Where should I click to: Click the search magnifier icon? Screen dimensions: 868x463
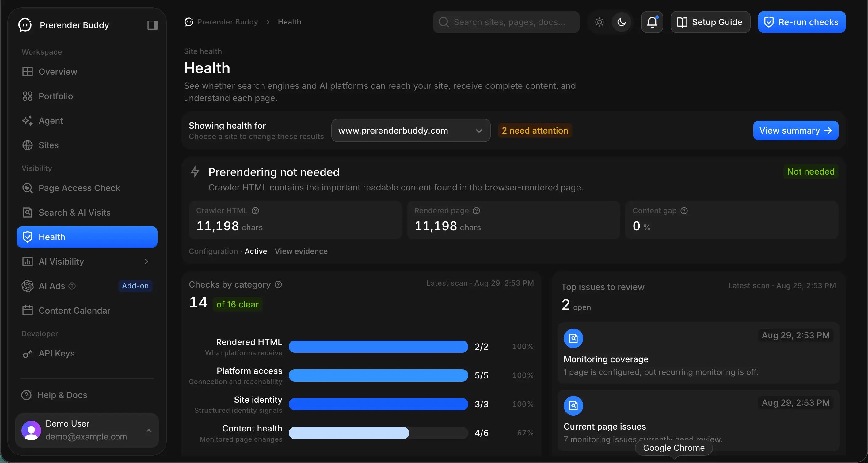pyautogui.click(x=444, y=22)
